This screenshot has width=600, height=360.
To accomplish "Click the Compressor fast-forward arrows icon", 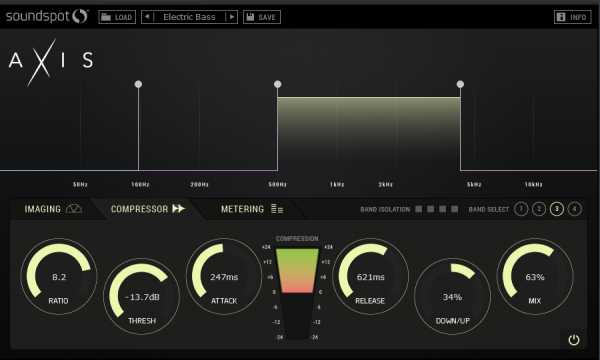I will [x=178, y=209].
